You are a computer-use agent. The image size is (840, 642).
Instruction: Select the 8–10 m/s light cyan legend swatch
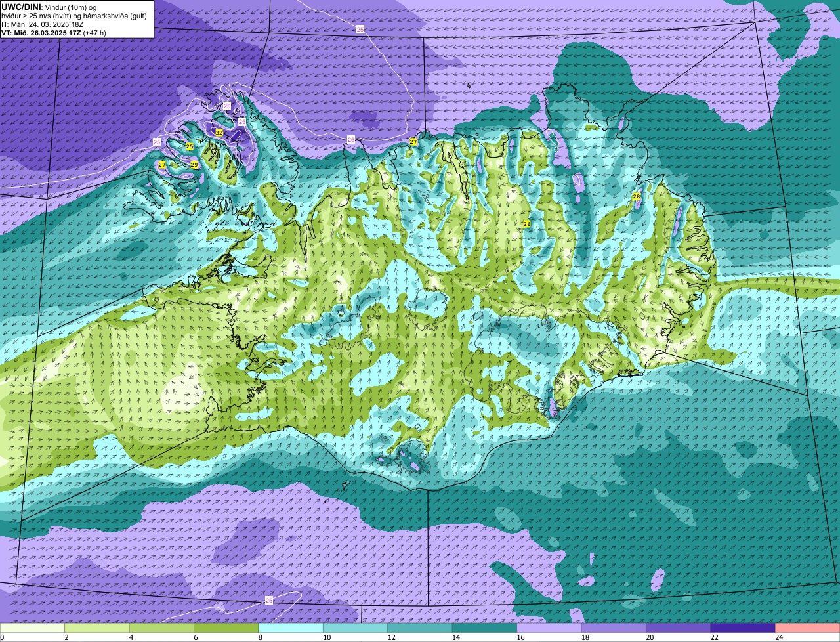[291, 628]
